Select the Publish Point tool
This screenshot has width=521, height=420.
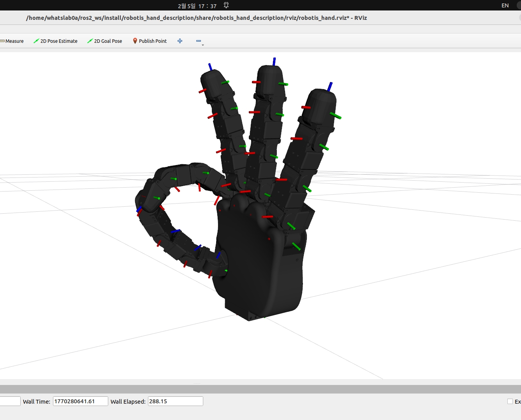point(150,41)
